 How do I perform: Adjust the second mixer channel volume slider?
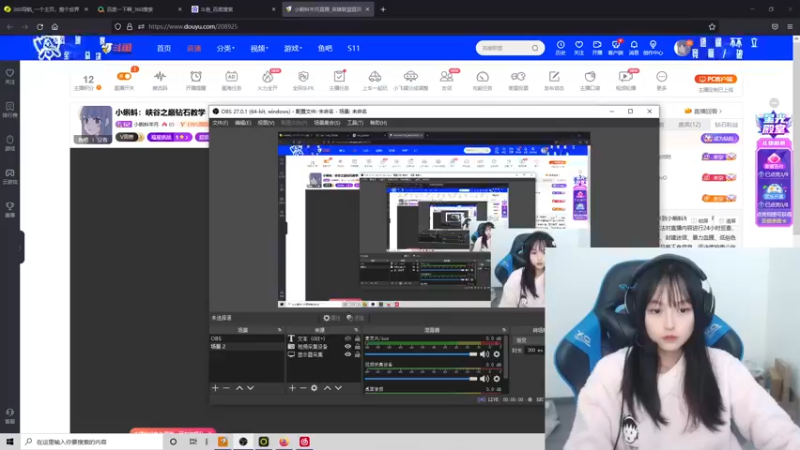coord(421,379)
